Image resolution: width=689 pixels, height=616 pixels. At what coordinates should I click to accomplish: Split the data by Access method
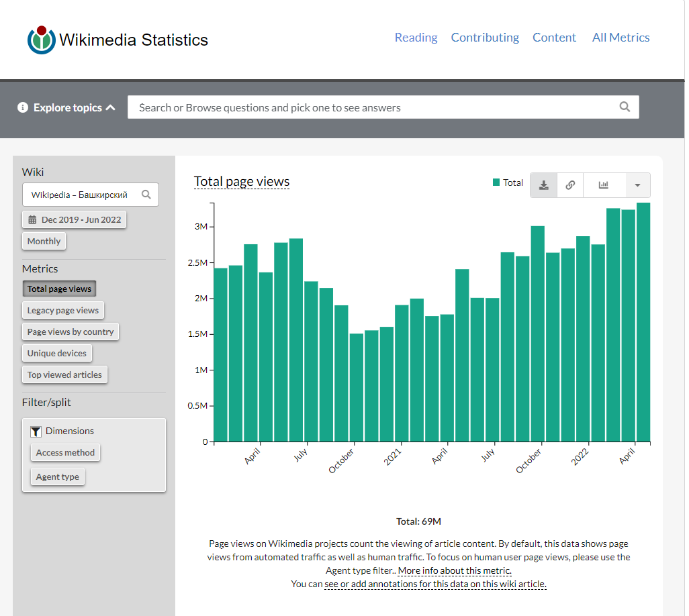pos(65,453)
